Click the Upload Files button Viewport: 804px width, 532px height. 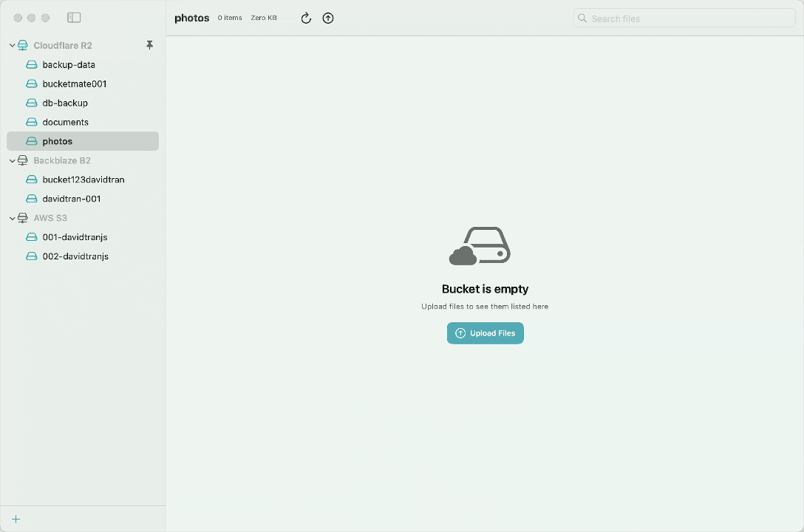coord(485,333)
